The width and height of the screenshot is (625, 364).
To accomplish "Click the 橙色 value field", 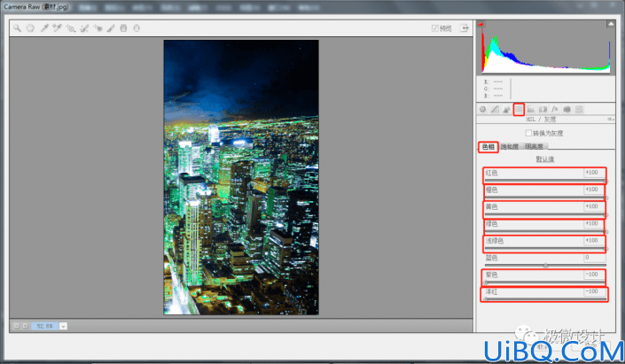I will [x=594, y=190].
